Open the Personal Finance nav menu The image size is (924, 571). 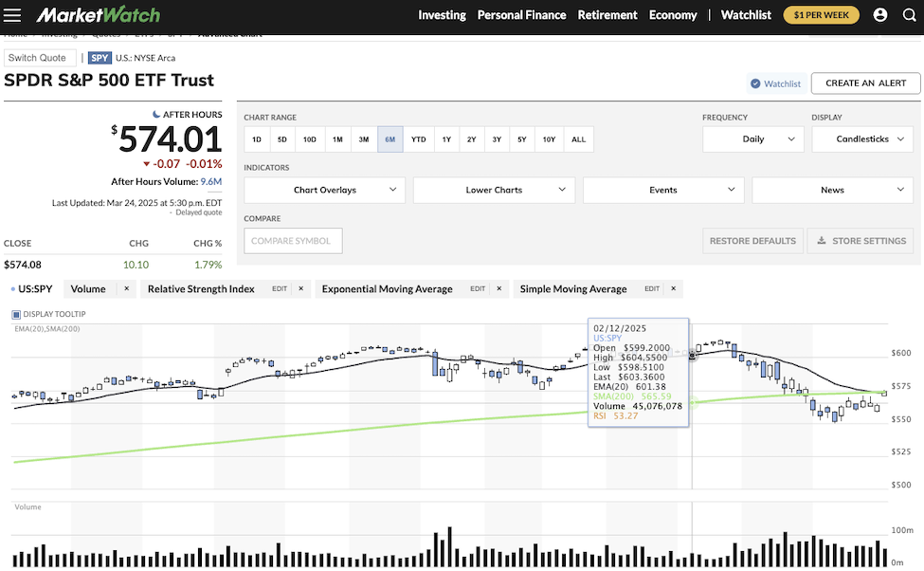coord(521,15)
